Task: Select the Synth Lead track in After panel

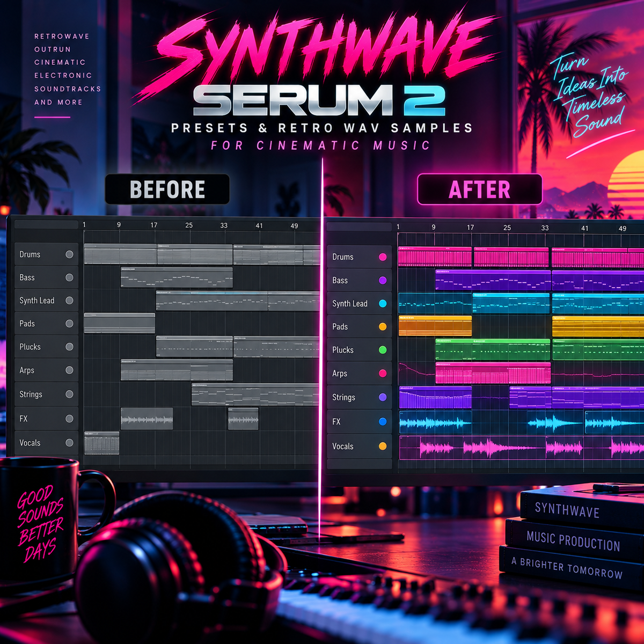Action: coord(360,303)
